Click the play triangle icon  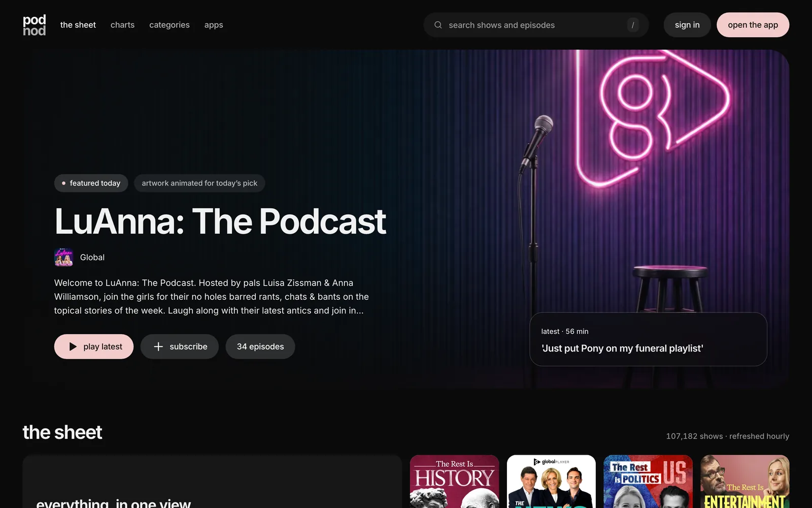73,346
